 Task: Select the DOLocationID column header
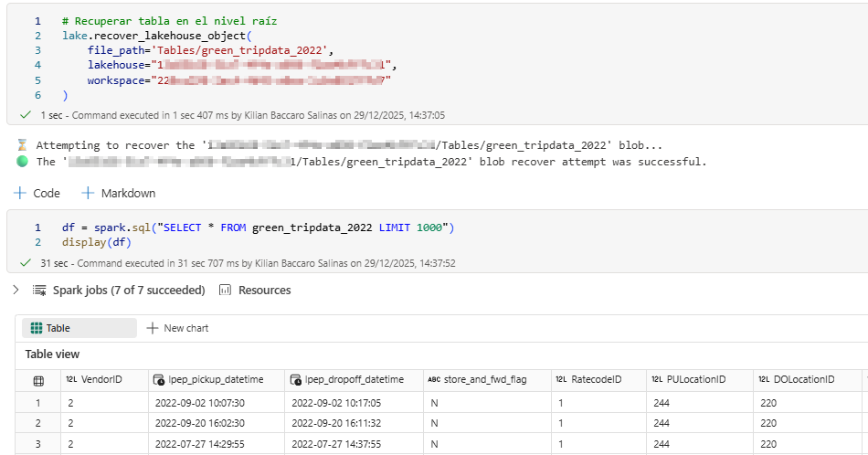coord(808,380)
